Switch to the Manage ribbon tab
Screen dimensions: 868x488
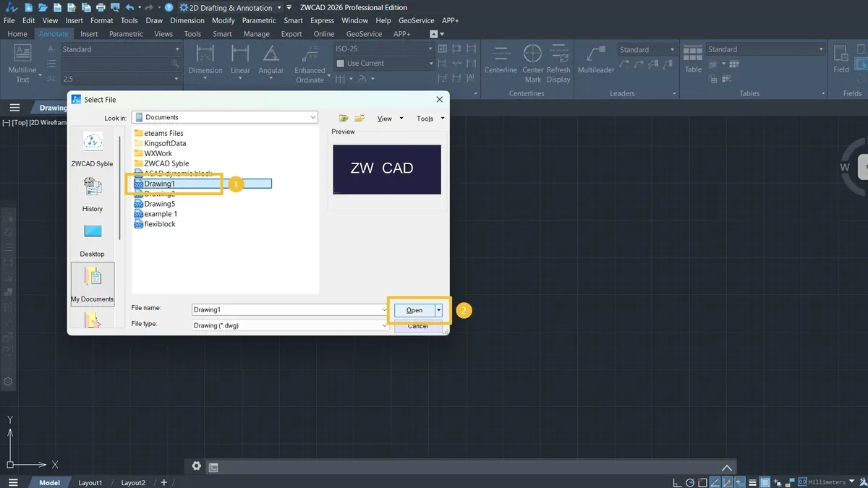[x=256, y=34]
